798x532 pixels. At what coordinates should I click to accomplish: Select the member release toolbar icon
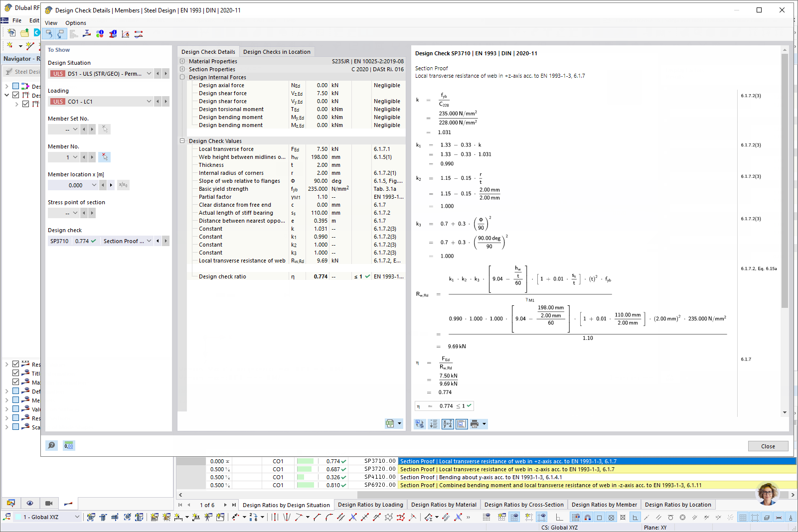(x=139, y=33)
